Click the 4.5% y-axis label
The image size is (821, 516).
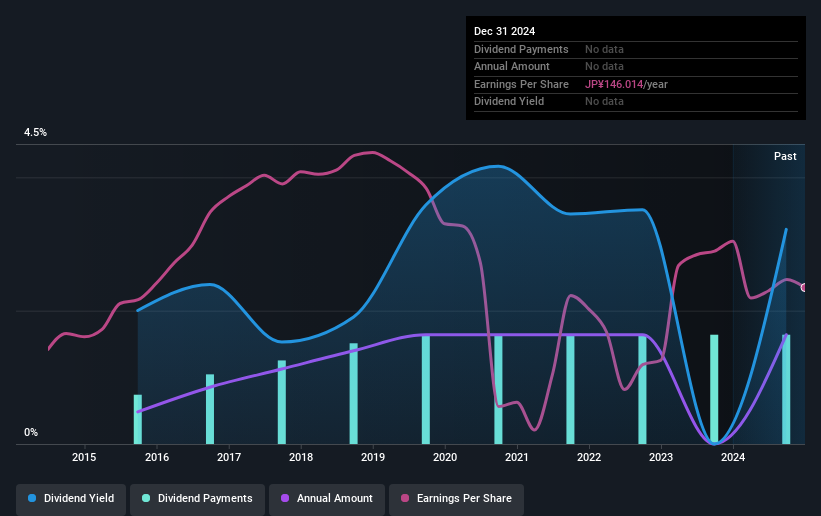tap(35, 133)
